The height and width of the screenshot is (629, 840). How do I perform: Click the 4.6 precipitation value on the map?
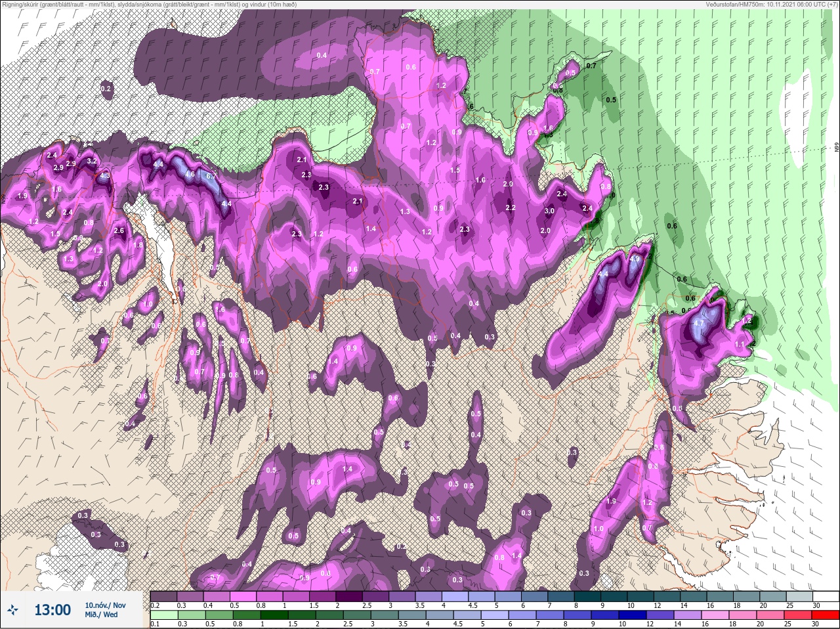(x=190, y=174)
